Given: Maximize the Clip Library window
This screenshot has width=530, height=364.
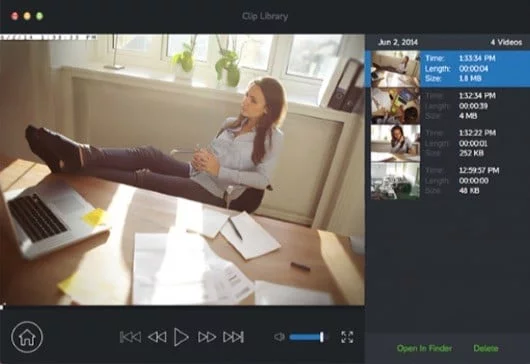Looking at the screenshot, I should (40, 16).
